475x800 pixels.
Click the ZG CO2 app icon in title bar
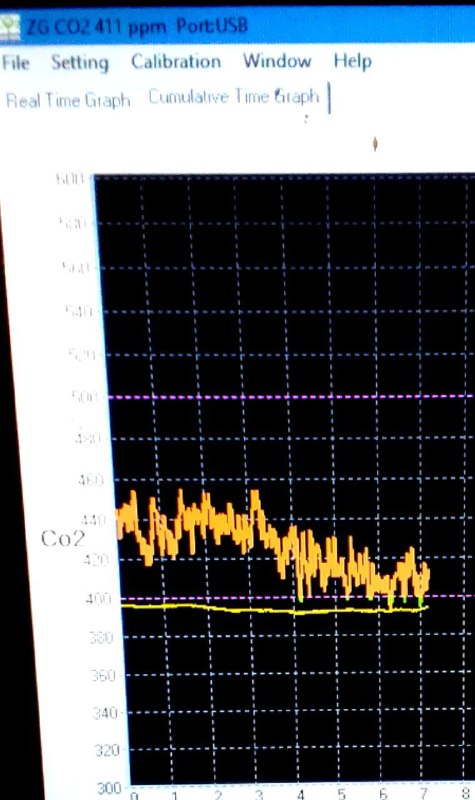click(x=10, y=27)
